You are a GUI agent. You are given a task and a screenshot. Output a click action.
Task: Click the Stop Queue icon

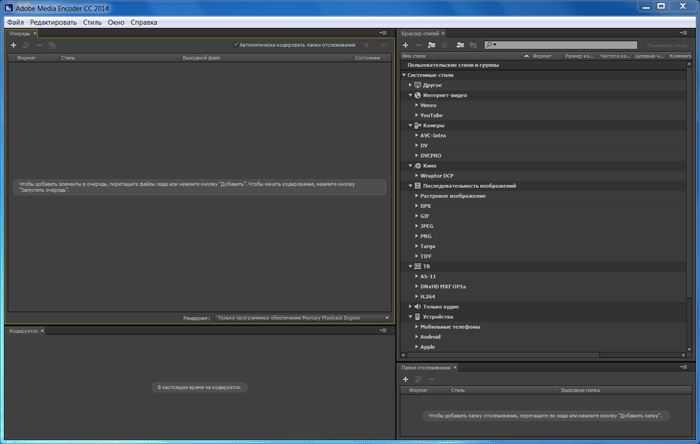(x=367, y=45)
